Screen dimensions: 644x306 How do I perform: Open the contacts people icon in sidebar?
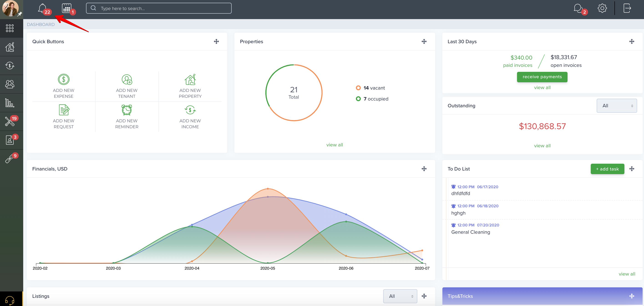10,84
